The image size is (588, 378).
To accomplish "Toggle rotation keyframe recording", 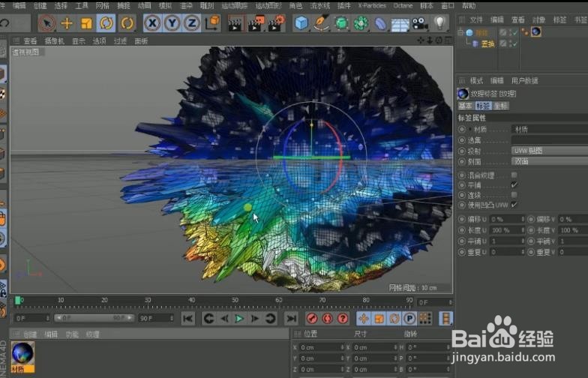I will (x=394, y=318).
